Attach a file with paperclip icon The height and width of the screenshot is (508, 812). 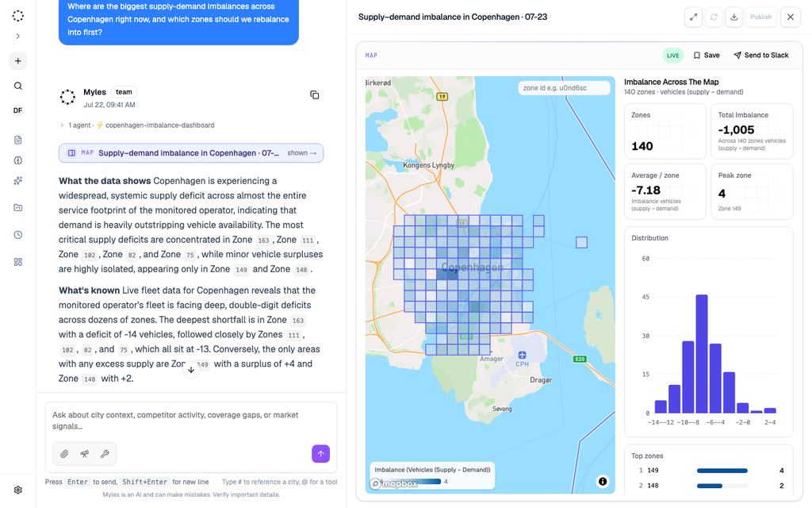(63, 453)
